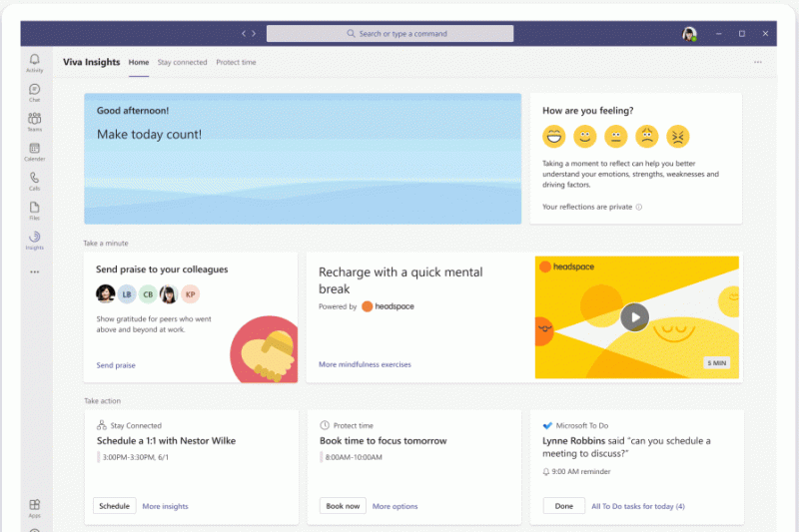Switch to the Protect time tab
Screen dimensions: 799x532
[x=236, y=62]
